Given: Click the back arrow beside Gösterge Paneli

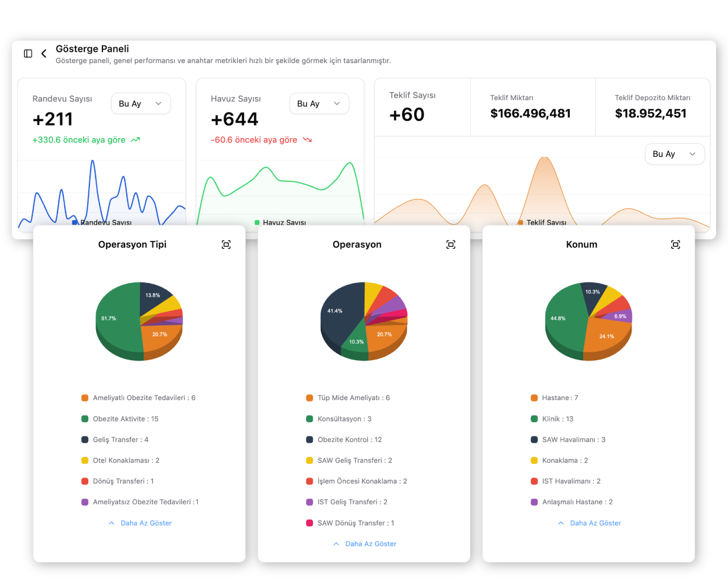Looking at the screenshot, I should 44,53.
